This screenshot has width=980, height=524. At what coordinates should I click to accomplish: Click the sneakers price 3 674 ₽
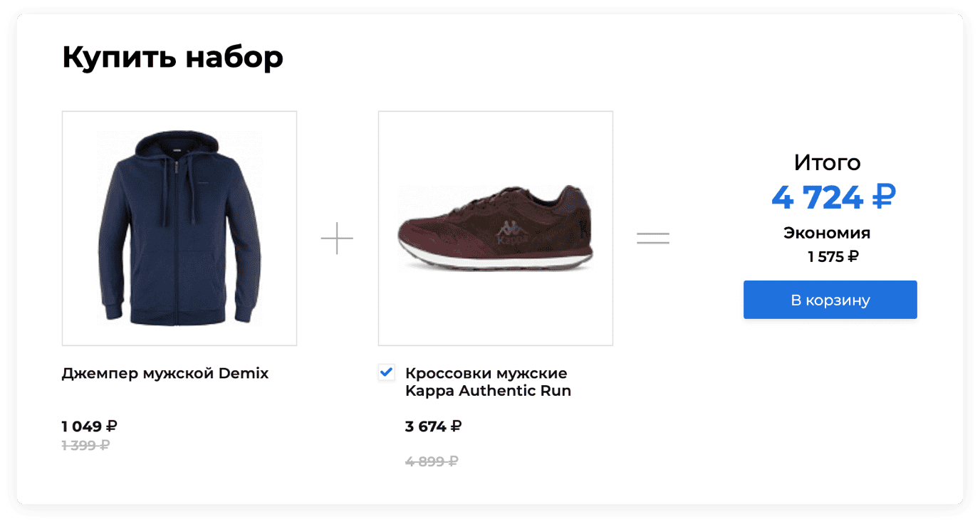coord(433,426)
